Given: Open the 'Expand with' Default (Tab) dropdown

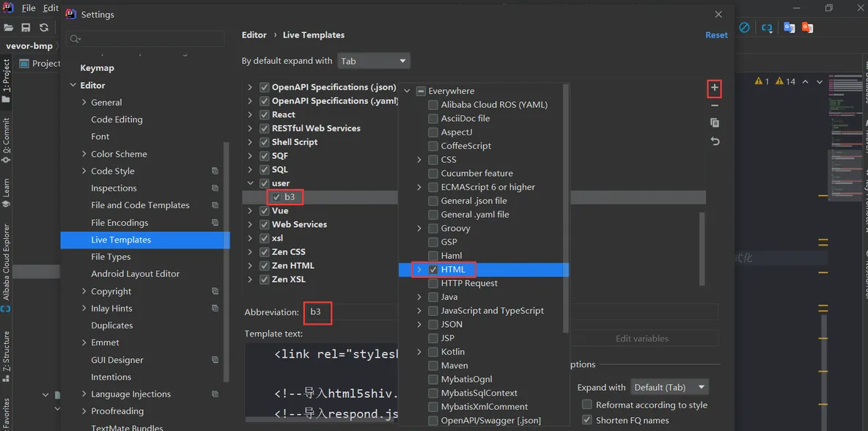Looking at the screenshot, I should point(669,387).
